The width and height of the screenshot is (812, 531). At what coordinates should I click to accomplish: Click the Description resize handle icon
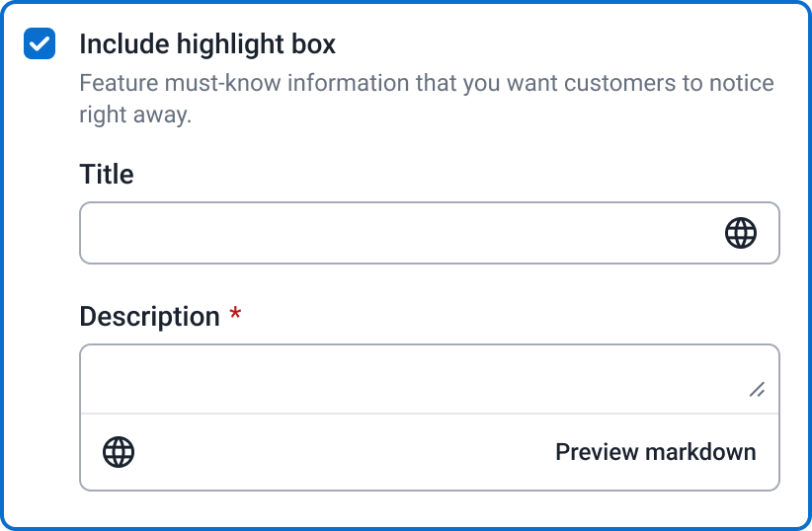pyautogui.click(x=758, y=390)
